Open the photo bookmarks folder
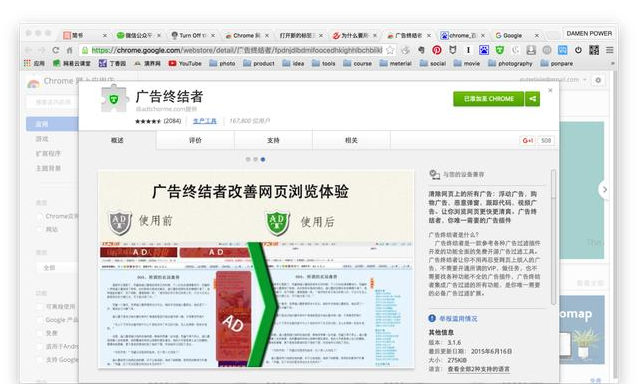Screen dimensions: 641x384 coord(222,63)
